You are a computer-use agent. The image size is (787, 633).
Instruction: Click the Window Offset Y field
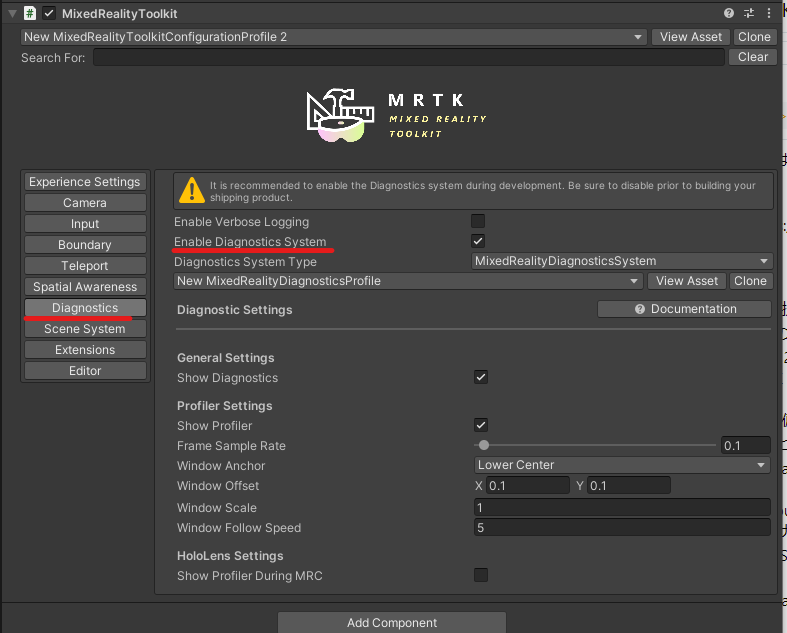(x=629, y=485)
